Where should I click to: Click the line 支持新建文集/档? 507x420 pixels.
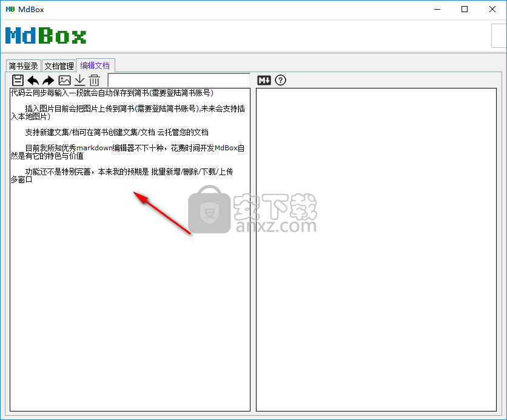(x=116, y=132)
